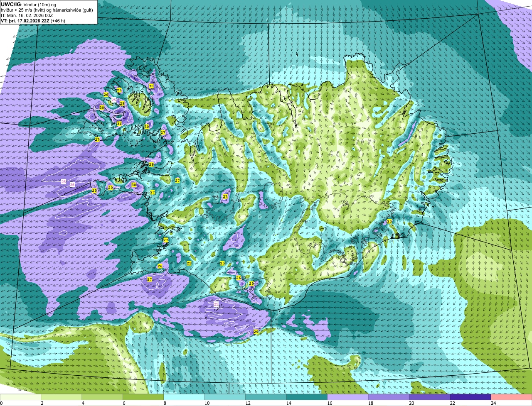
Task: Click the 'VT: þri. 17.02.2026 22Z (+46 h)' line
Action: coord(33,20)
